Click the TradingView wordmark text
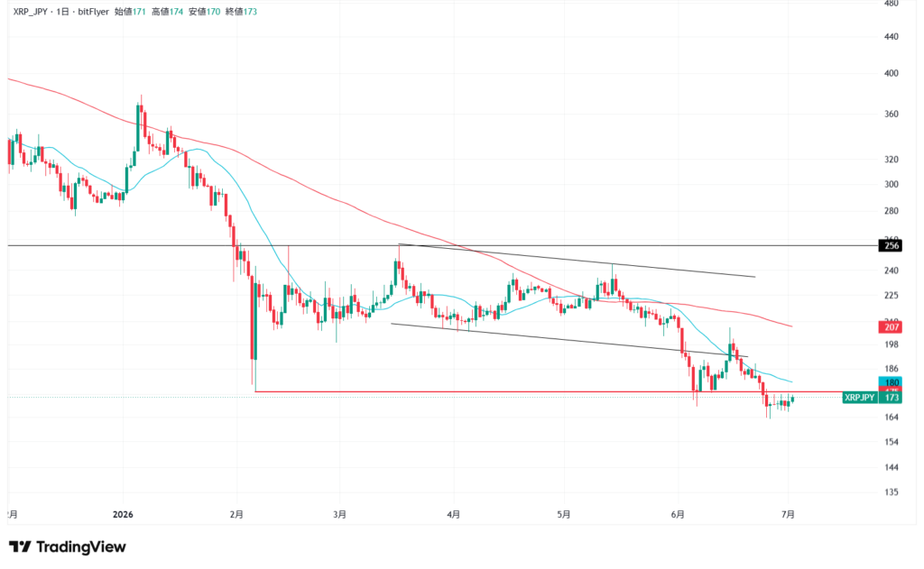This screenshot has width=924, height=569. point(80,547)
